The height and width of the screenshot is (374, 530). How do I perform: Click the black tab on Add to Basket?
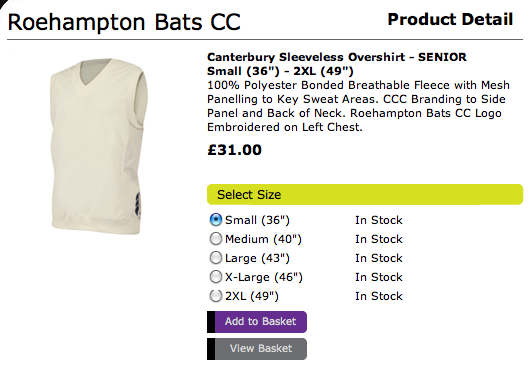pos(211,322)
